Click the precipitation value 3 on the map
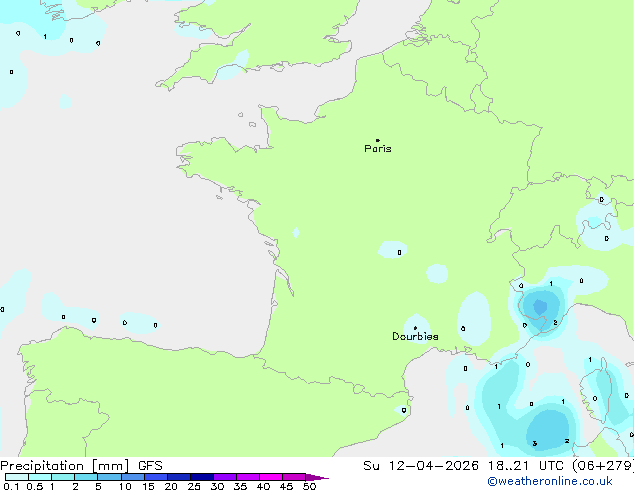 click(535, 444)
